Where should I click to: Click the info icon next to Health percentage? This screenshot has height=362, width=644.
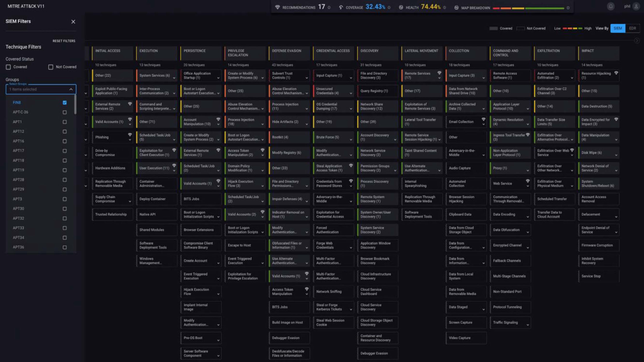click(444, 8)
